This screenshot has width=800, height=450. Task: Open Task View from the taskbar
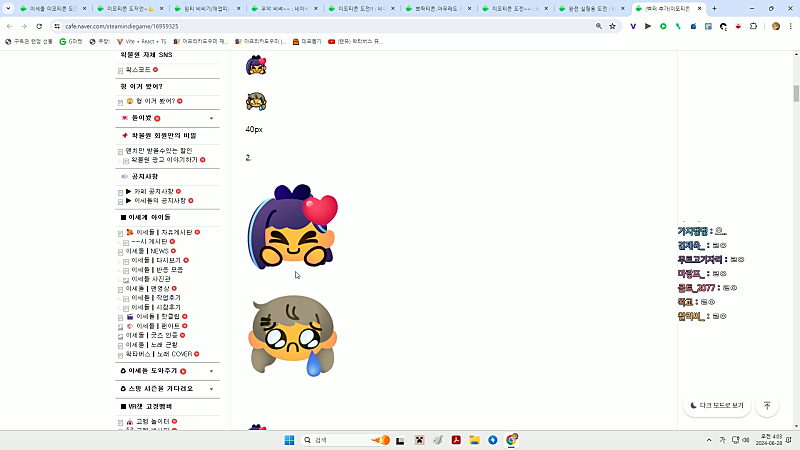(x=400, y=440)
